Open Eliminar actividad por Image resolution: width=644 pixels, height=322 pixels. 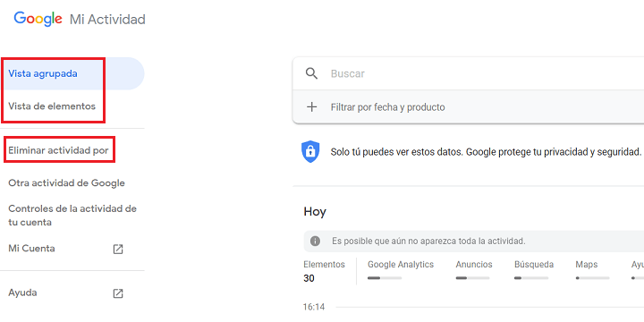pos(58,150)
